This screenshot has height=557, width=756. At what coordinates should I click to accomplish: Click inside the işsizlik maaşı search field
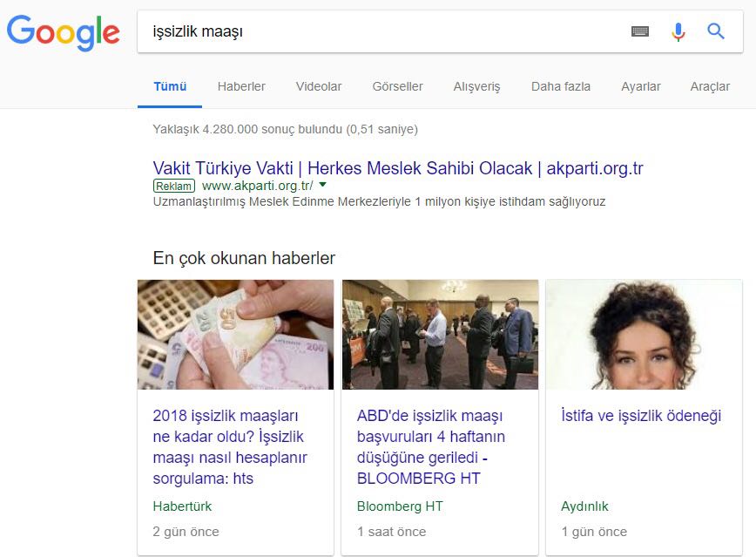348,31
